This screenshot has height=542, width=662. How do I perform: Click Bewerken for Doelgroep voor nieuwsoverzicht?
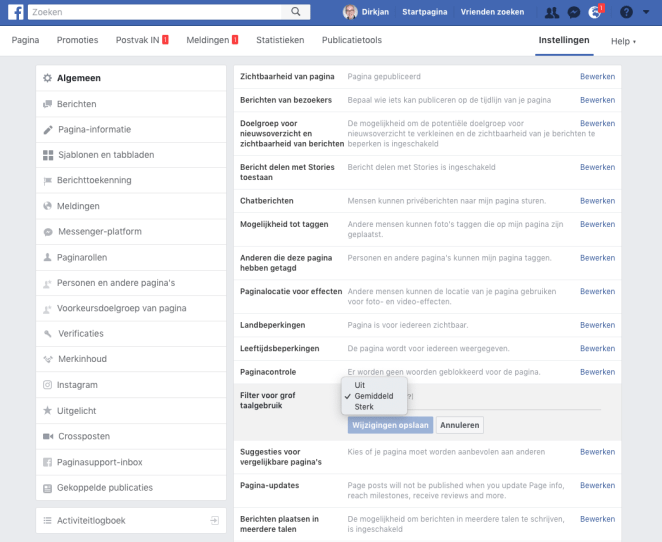point(597,123)
